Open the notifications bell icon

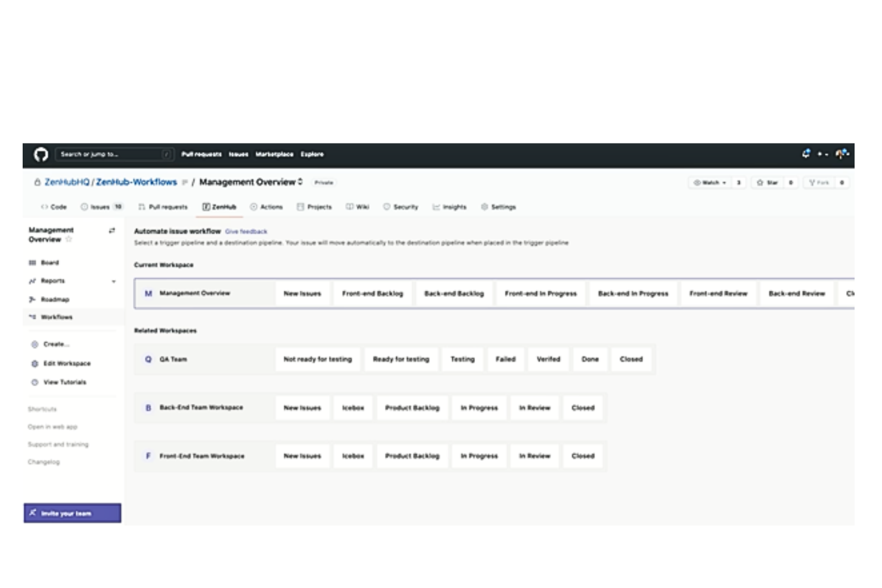pyautogui.click(x=806, y=154)
